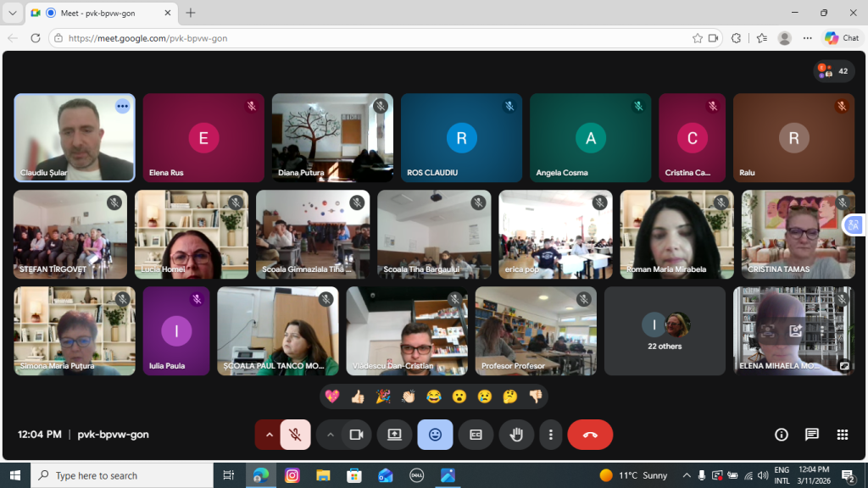Viewport: 868px width, 488px height.
Task: Open options on Claudiu Șular's tile
Action: coord(123,106)
